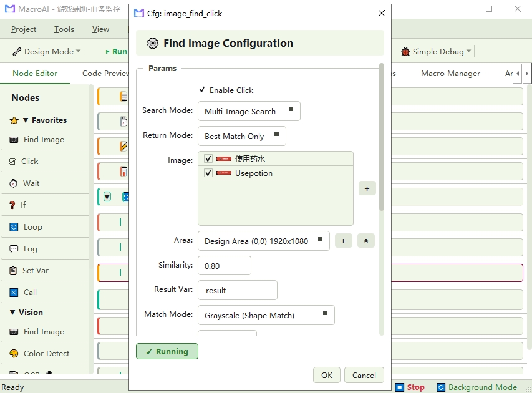Click the area picker target icon button
Viewport: 532px width, 393px height.
tap(365, 241)
